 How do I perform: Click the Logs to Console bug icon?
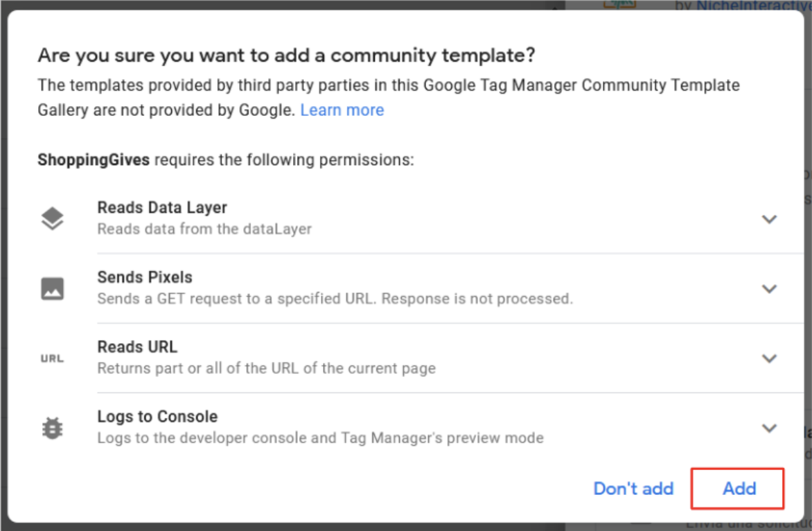click(x=52, y=428)
